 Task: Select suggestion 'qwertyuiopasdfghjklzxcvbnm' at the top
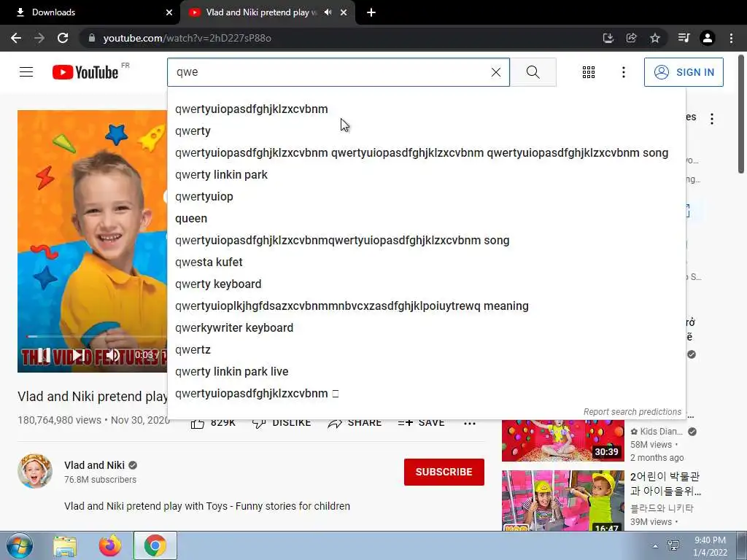pos(426,109)
